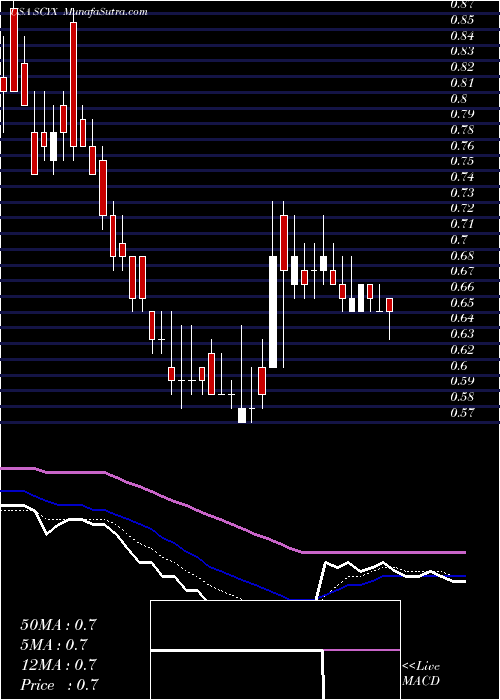Click the 0.8 axis value
Viewport: 500px width, 700px height.
458,99
